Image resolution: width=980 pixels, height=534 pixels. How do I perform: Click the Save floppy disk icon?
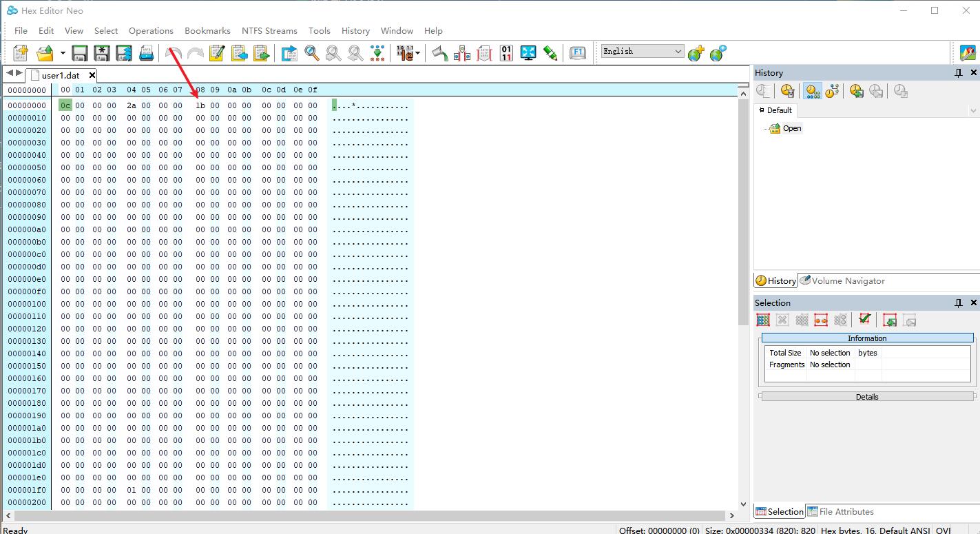(80, 53)
